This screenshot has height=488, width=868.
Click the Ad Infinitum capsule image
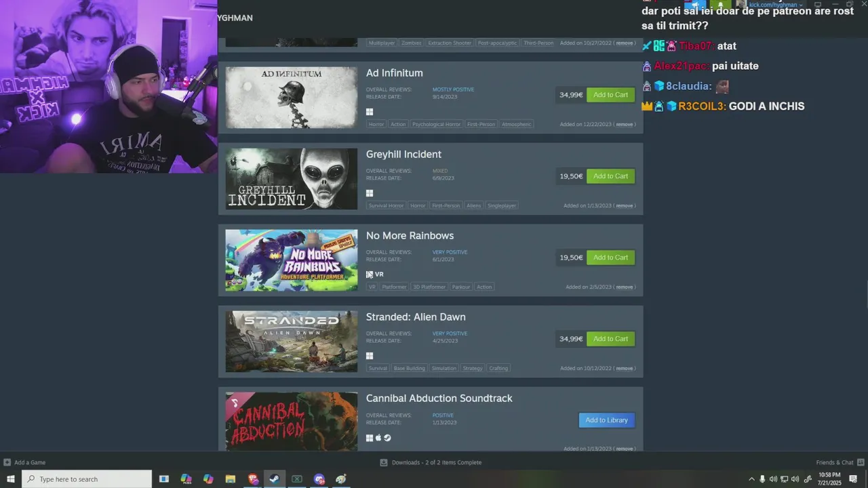[291, 98]
